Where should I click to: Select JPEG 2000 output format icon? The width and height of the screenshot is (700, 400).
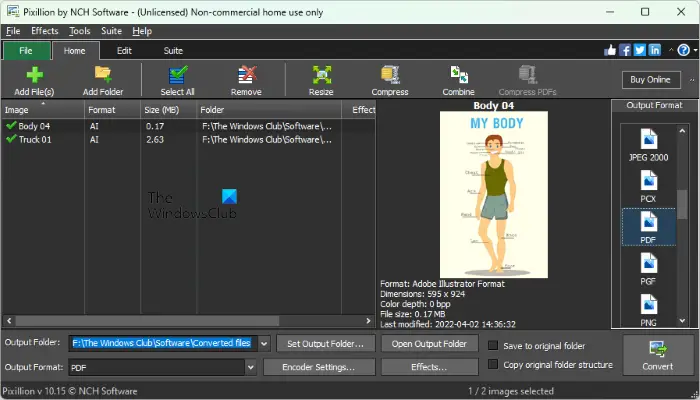tap(649, 139)
